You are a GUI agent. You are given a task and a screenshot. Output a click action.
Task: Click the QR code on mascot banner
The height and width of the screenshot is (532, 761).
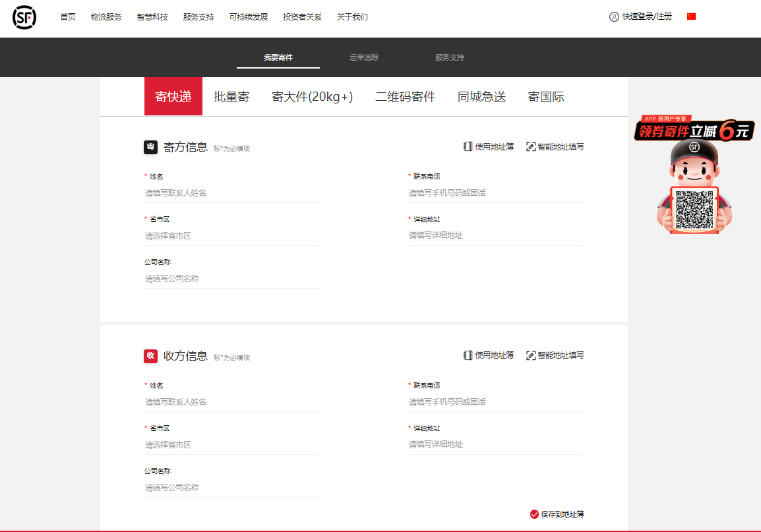coord(694,210)
